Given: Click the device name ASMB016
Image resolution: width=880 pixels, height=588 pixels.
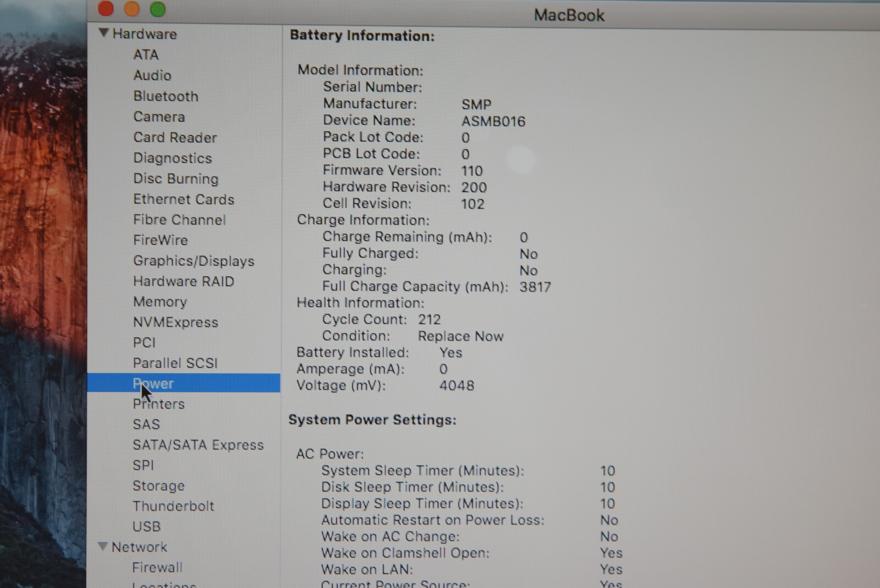Looking at the screenshot, I should tap(493, 121).
